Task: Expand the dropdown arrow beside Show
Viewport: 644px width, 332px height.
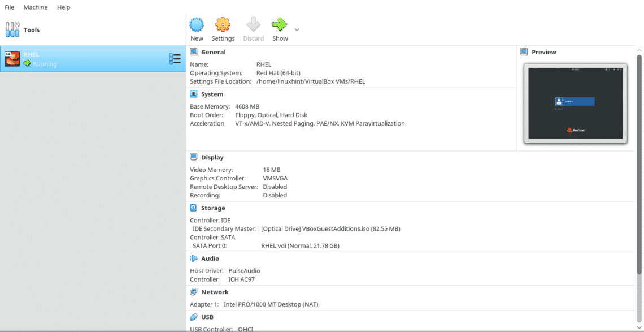Action: point(297,29)
